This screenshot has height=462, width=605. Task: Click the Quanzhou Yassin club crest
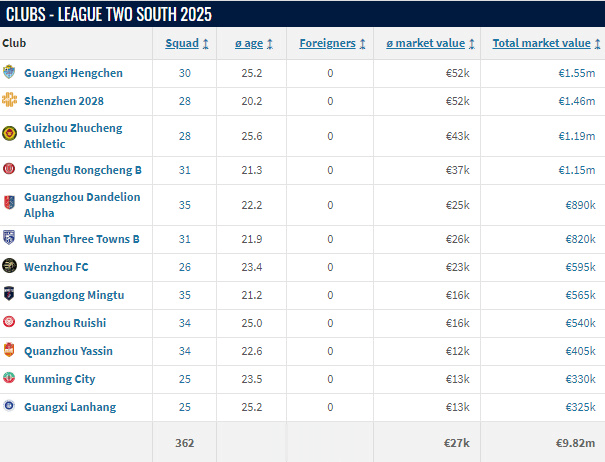pos(9,349)
